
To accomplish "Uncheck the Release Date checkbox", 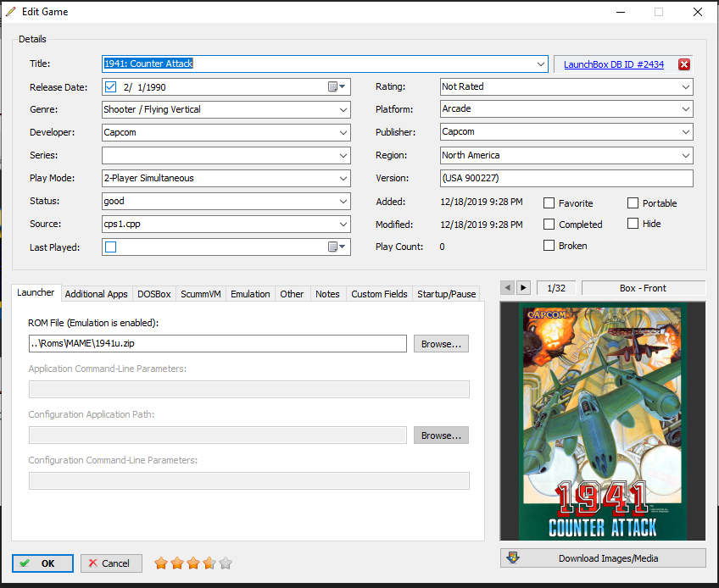I will click(x=110, y=87).
